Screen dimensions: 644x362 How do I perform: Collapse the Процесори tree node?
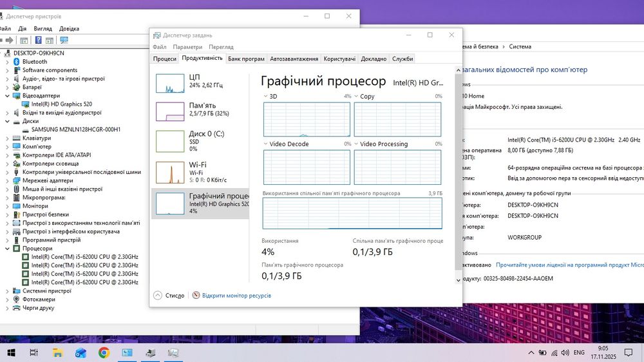click(7, 249)
